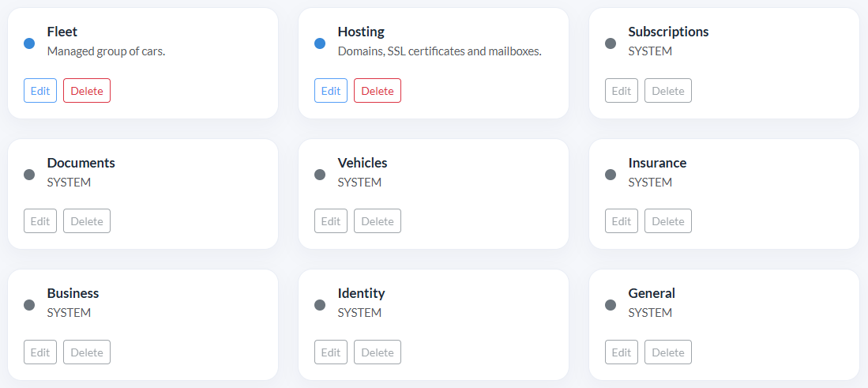Edit the Hosting category
Screen dimensions: 868x388
[331, 91]
